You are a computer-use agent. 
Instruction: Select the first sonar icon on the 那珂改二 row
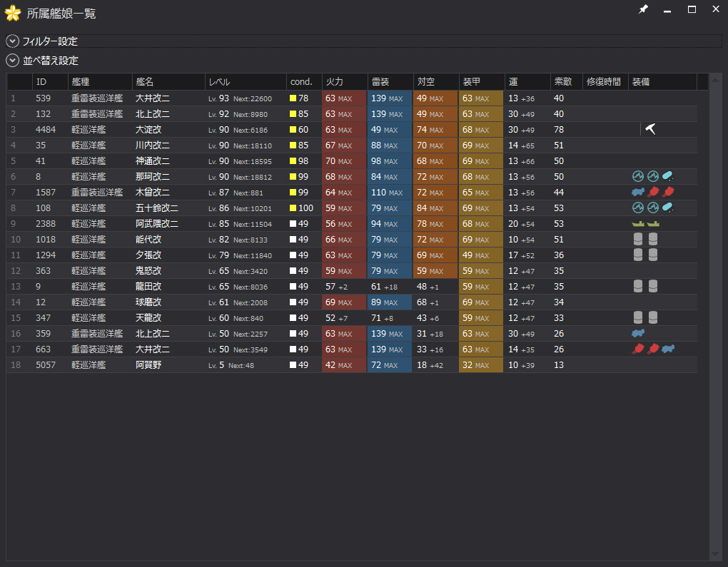tap(638, 176)
